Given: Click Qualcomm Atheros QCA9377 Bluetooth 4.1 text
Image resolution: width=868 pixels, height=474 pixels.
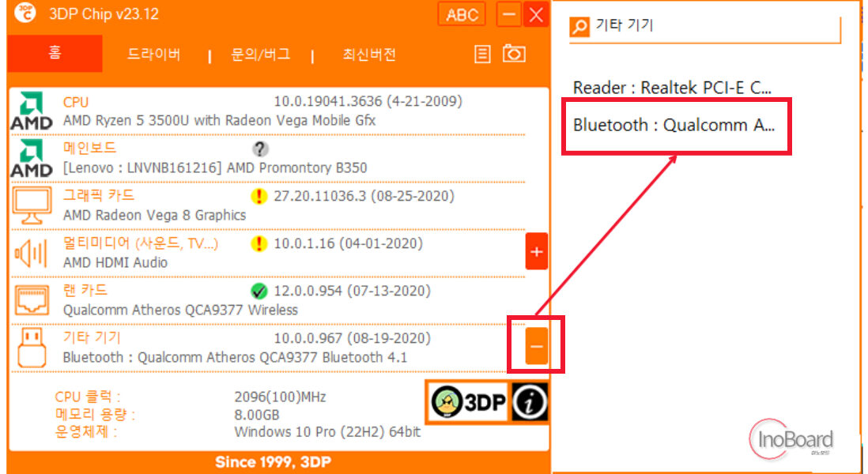Looking at the screenshot, I should (235, 357).
